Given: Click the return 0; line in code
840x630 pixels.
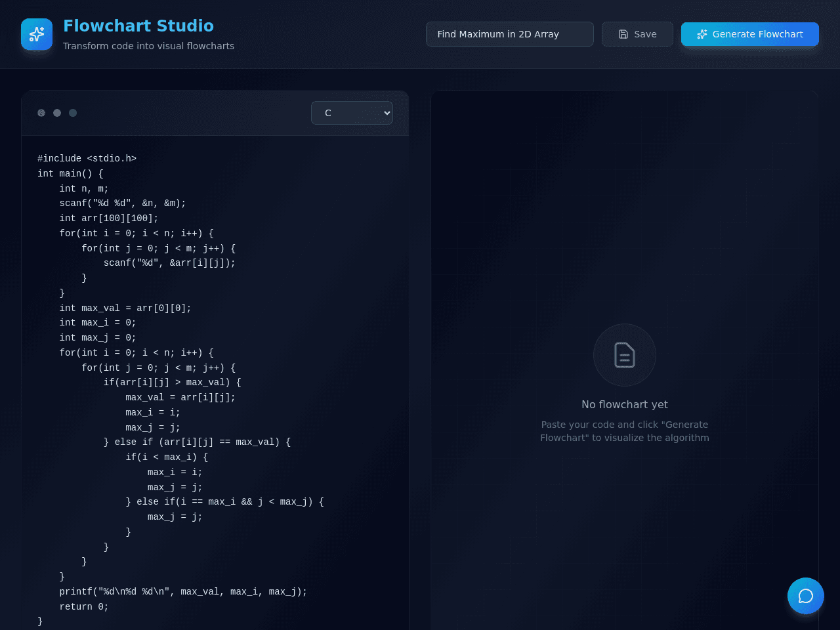Looking at the screenshot, I should click(84, 607).
